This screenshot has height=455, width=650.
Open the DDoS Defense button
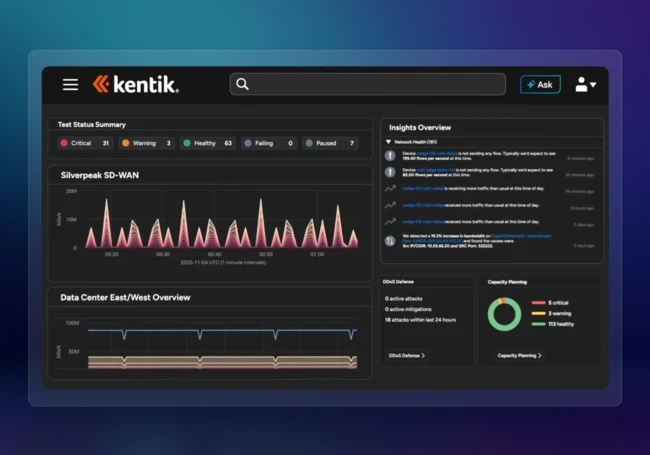click(407, 355)
